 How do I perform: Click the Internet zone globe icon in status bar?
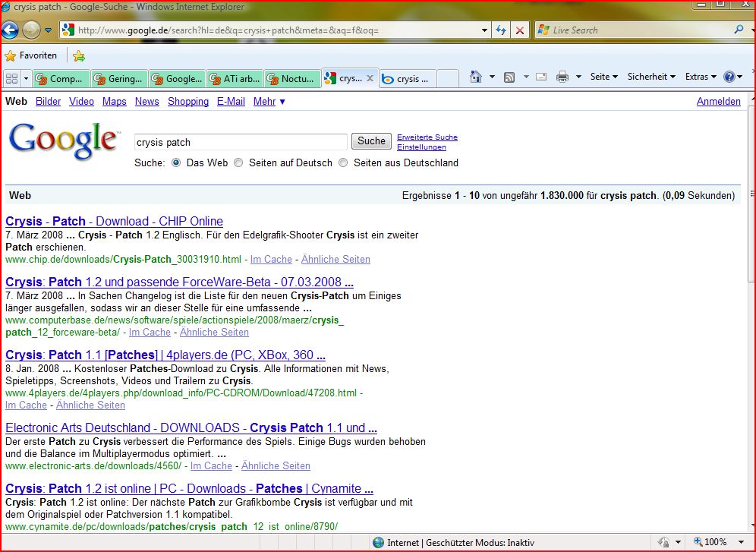point(379,543)
